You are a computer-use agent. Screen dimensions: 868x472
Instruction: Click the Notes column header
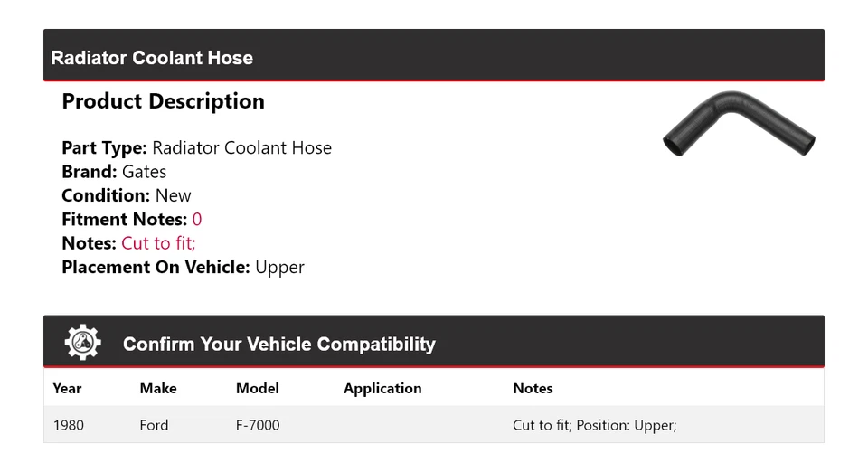coord(533,389)
